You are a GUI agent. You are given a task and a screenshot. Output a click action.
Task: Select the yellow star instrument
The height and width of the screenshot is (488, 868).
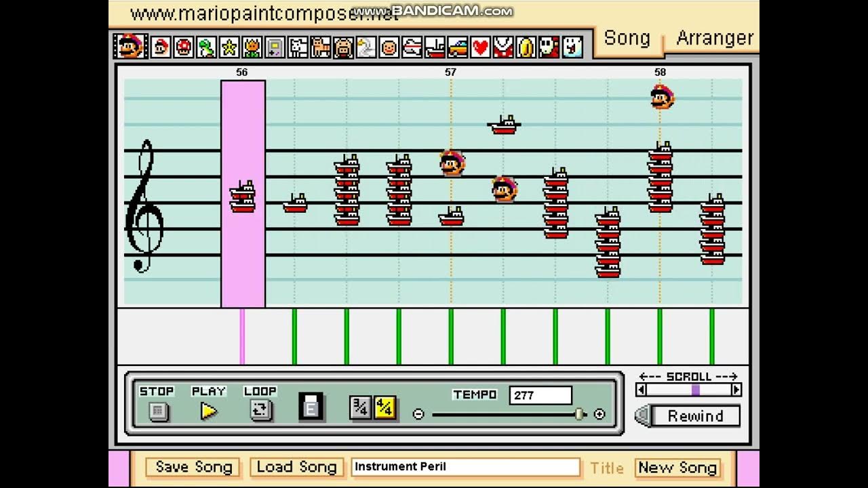point(229,47)
